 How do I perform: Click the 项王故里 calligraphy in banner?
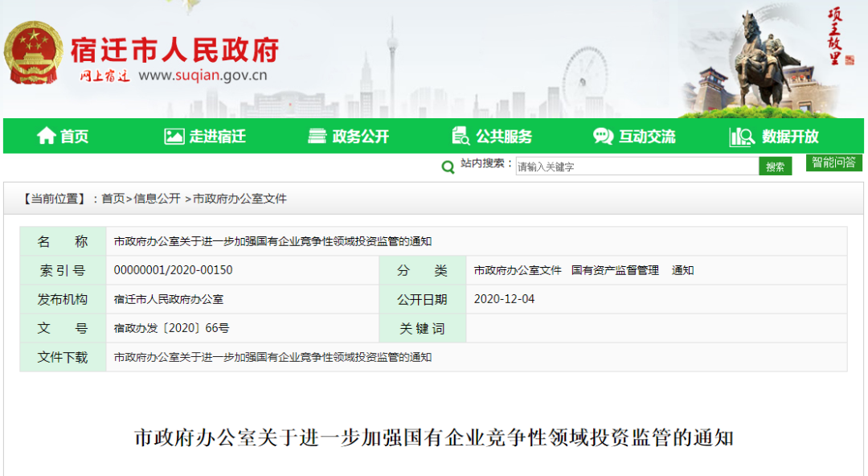834,36
